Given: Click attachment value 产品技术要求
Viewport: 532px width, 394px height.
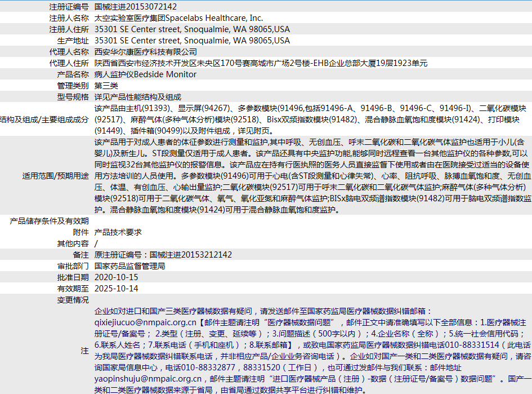Looking at the screenshot, I should tap(118, 232).
